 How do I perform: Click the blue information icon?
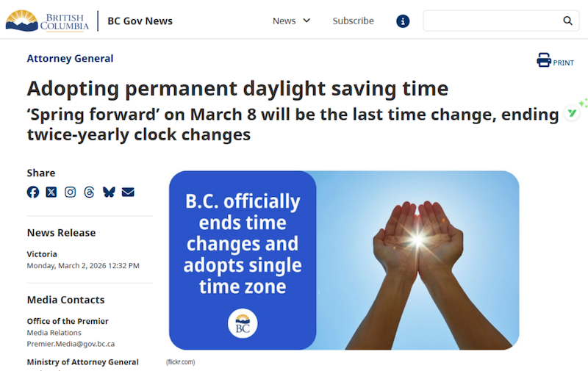[x=403, y=21]
